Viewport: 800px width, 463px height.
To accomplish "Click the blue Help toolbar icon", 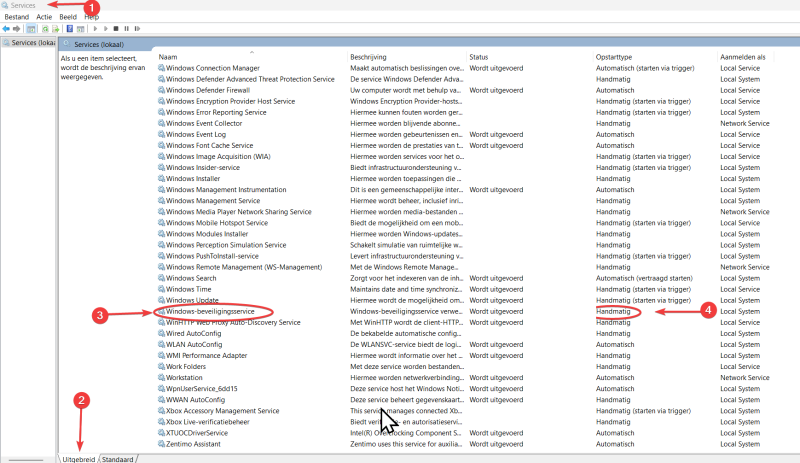I will [x=68, y=29].
